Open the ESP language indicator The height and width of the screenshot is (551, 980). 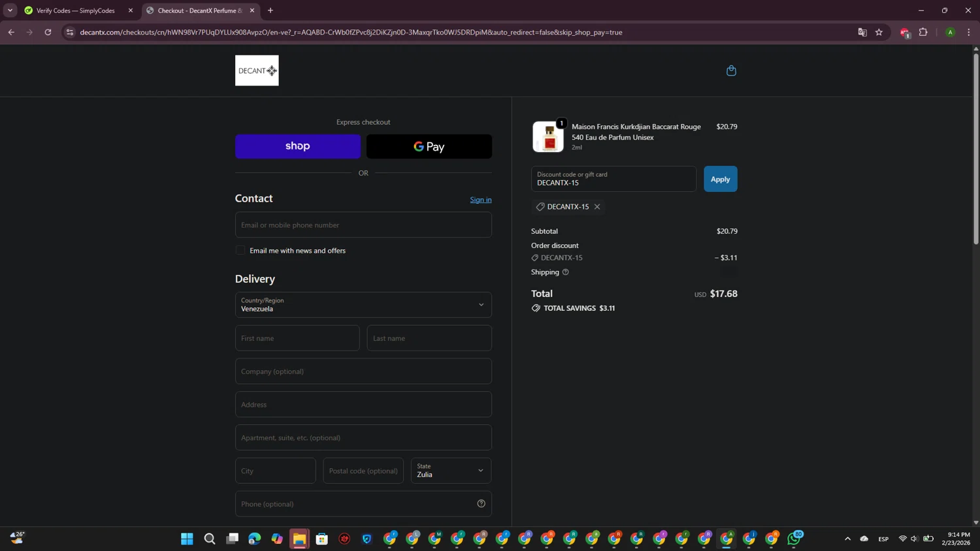click(x=883, y=539)
